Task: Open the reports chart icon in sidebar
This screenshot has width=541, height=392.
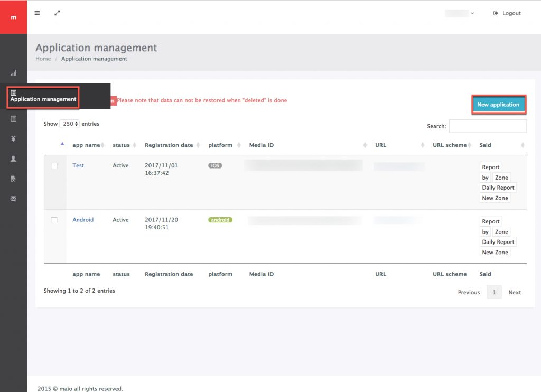Action: [x=13, y=73]
